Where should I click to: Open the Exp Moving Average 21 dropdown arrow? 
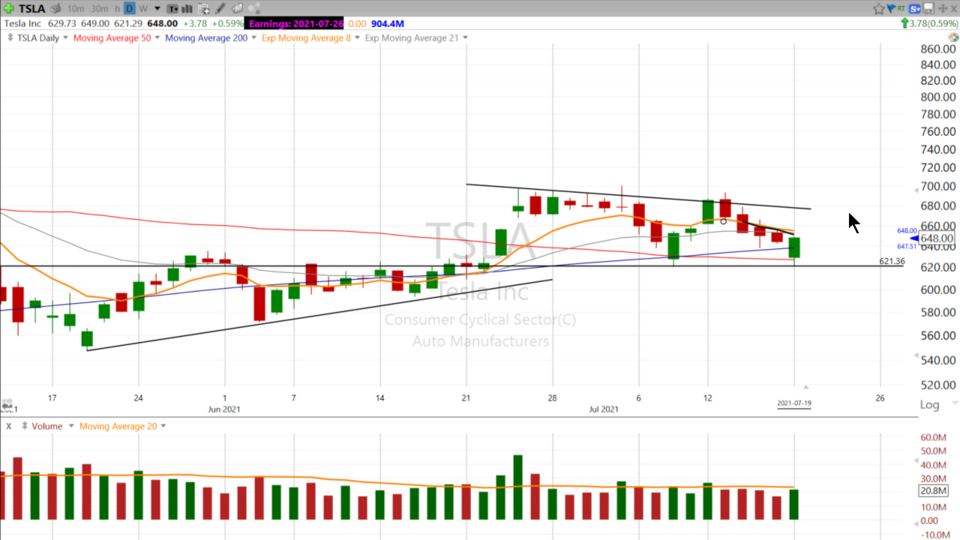click(x=465, y=38)
